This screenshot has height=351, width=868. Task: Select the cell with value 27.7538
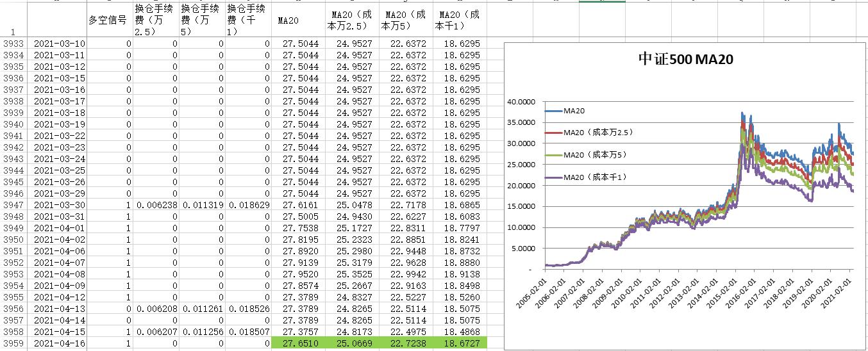tap(299, 228)
